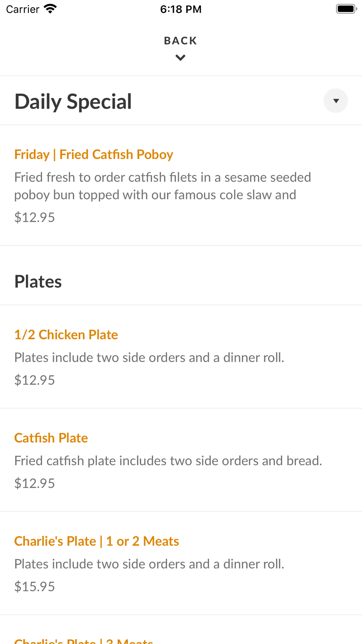The height and width of the screenshot is (644, 362).
Task: Select the 1/2 Chicken Plate title
Action: (x=66, y=335)
